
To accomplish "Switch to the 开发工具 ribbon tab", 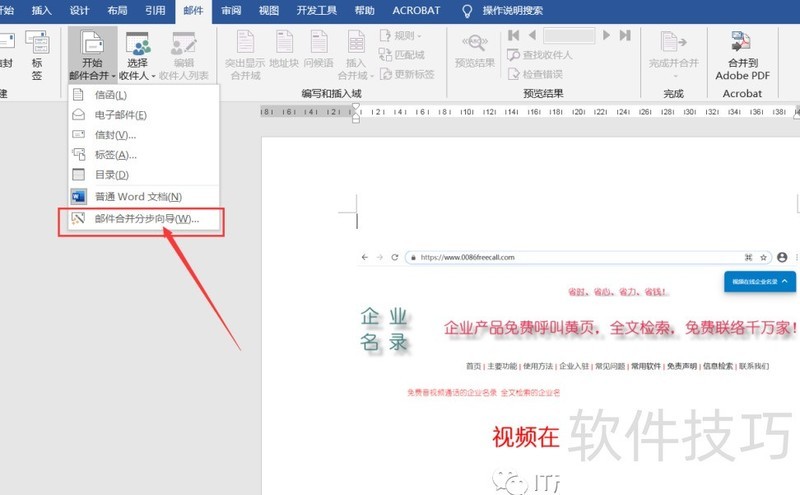I will click(x=316, y=10).
